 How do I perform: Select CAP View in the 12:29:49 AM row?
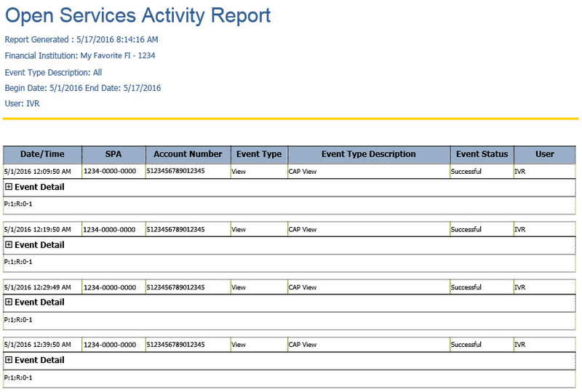pyautogui.click(x=303, y=287)
